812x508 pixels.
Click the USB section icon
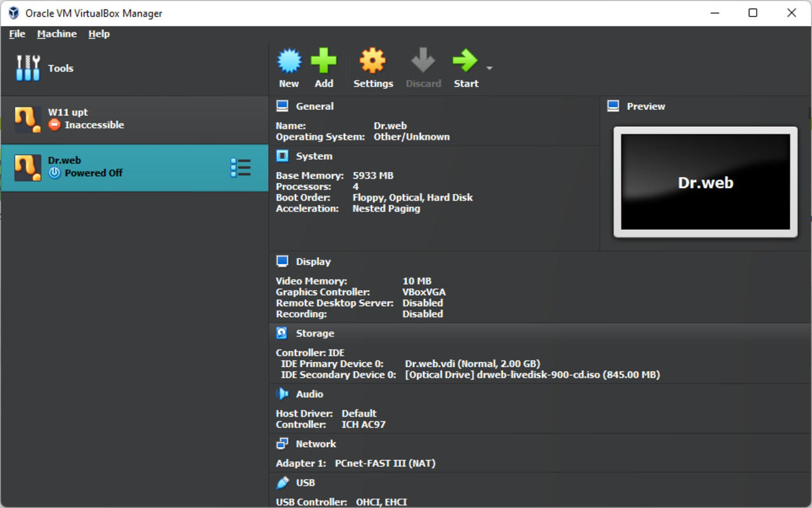(282, 482)
